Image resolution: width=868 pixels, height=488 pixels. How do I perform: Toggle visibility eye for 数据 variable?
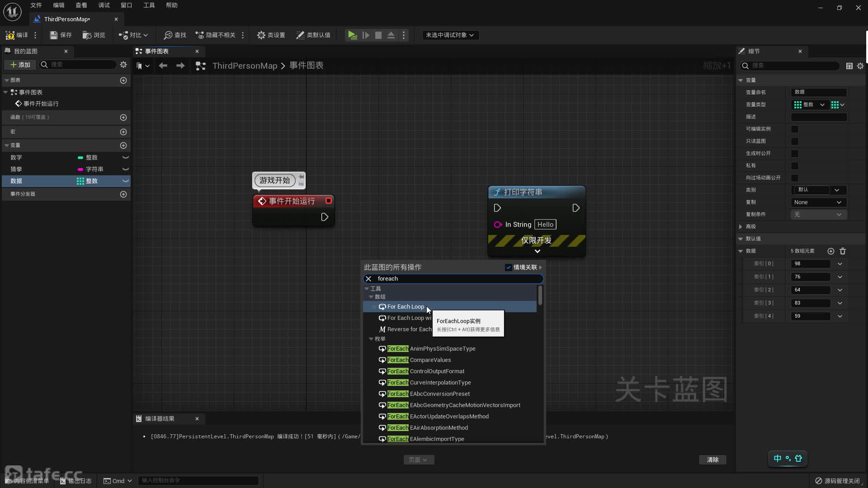[126, 181]
